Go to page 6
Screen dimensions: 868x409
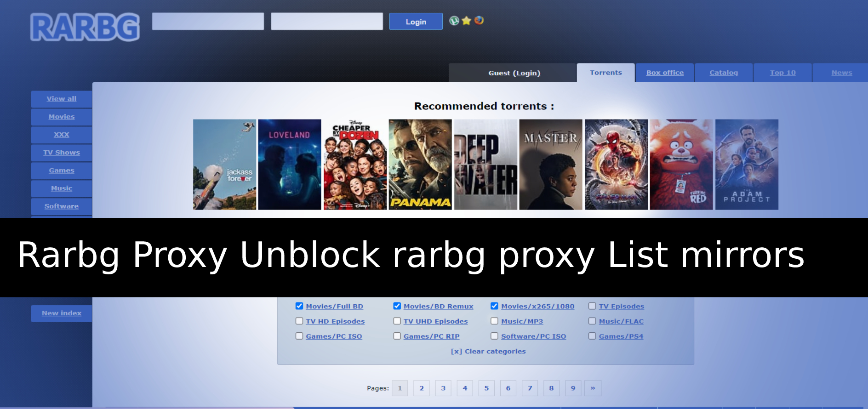508,388
